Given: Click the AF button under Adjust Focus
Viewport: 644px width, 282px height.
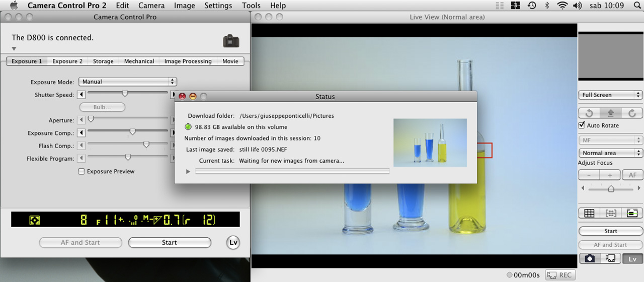Looking at the screenshot, I should click(632, 175).
